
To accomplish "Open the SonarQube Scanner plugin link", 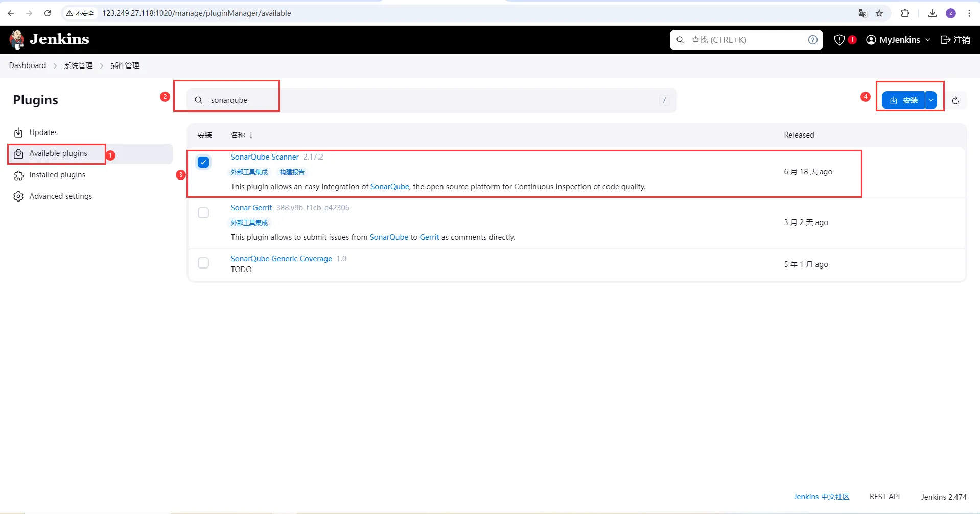I will (x=265, y=157).
